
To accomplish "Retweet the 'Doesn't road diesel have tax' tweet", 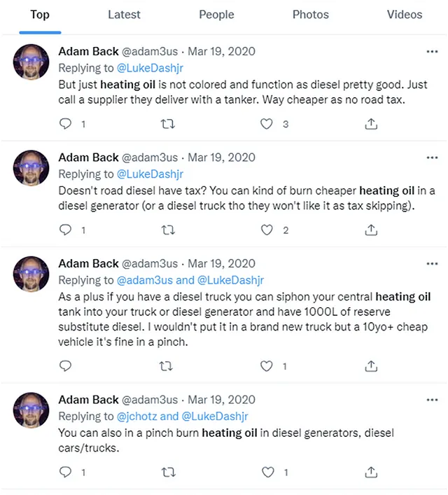I will pyautogui.click(x=168, y=230).
